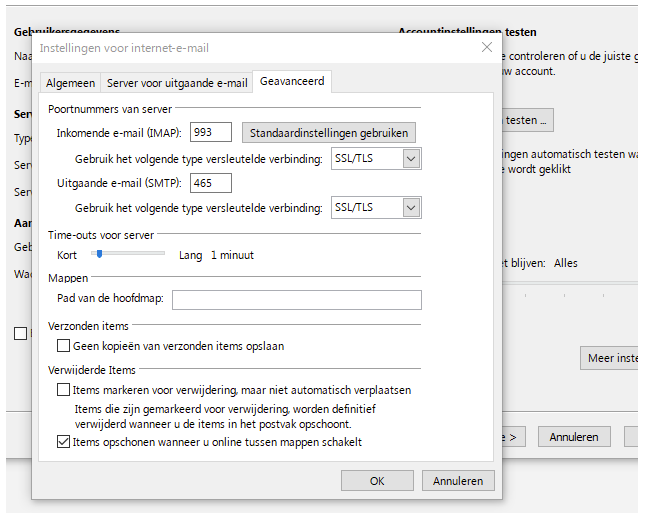Check Items markeren voor verwijdering option
656x532 pixels.
[64, 390]
